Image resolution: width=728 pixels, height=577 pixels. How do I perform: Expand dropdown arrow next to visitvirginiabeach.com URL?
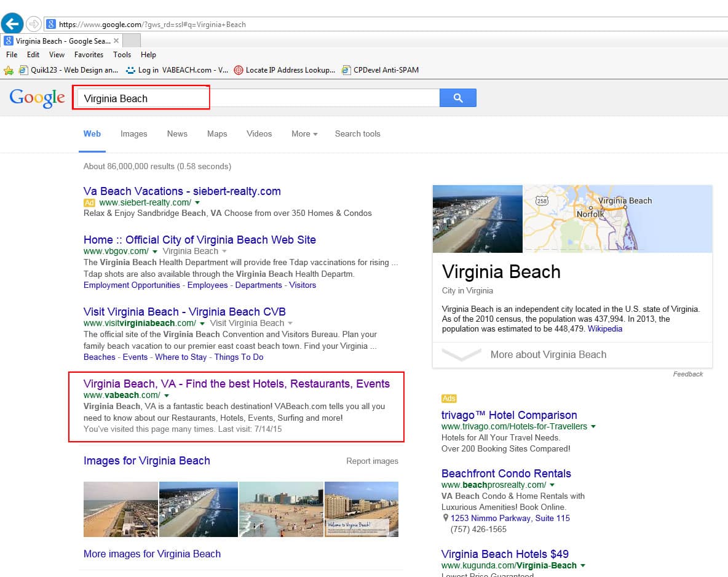202,324
